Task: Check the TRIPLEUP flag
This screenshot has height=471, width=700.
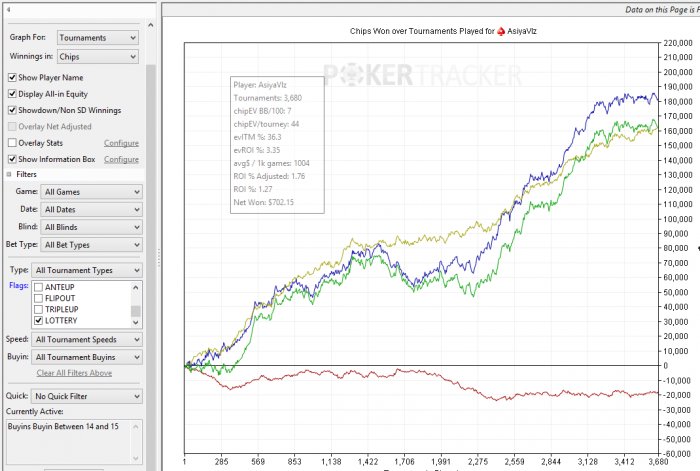Action: pos(38,309)
